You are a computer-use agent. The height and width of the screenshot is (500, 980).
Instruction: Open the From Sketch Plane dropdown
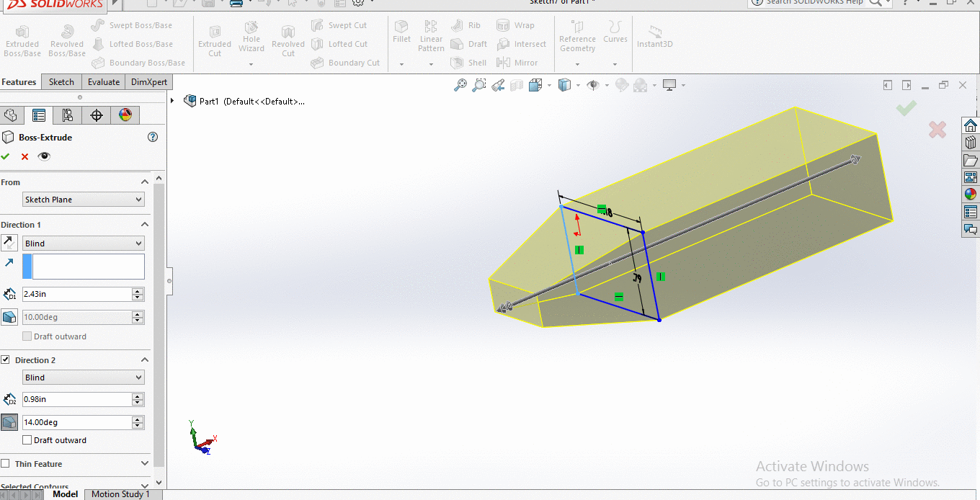[x=84, y=200]
